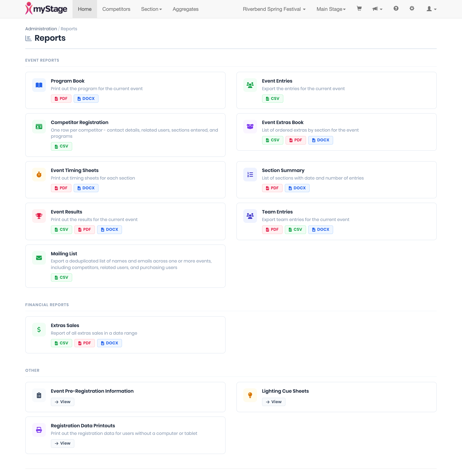View Registration Data Printouts

(62, 443)
